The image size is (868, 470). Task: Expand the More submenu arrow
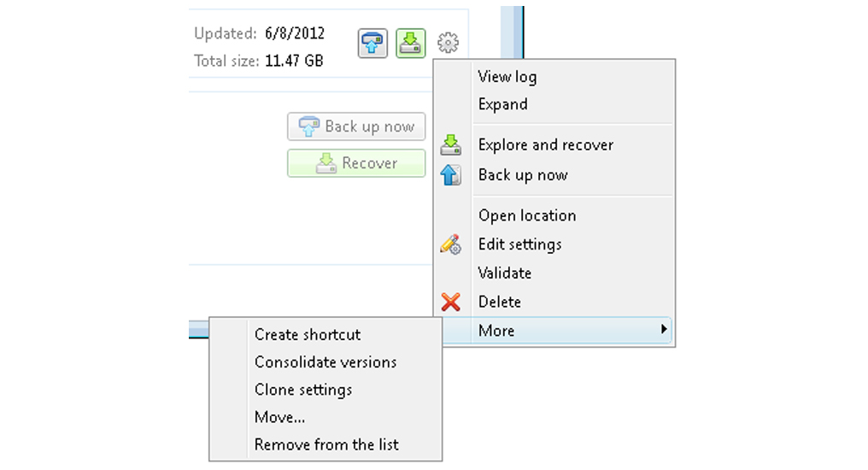click(x=665, y=331)
